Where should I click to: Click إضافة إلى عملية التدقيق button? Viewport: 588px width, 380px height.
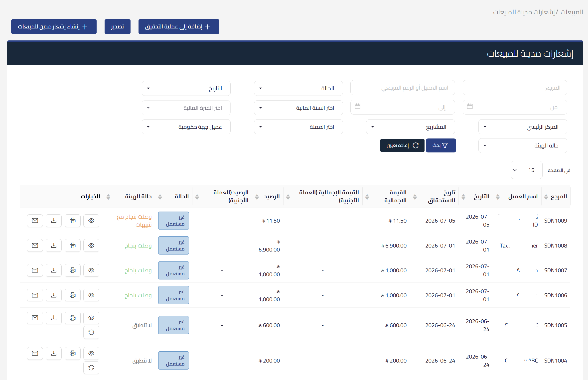[x=179, y=26]
